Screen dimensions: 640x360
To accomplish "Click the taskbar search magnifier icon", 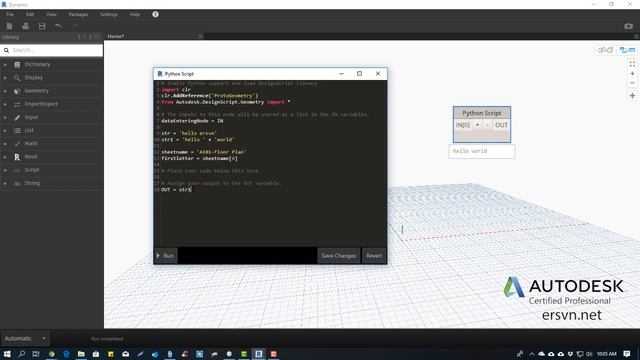I will point(22,354).
